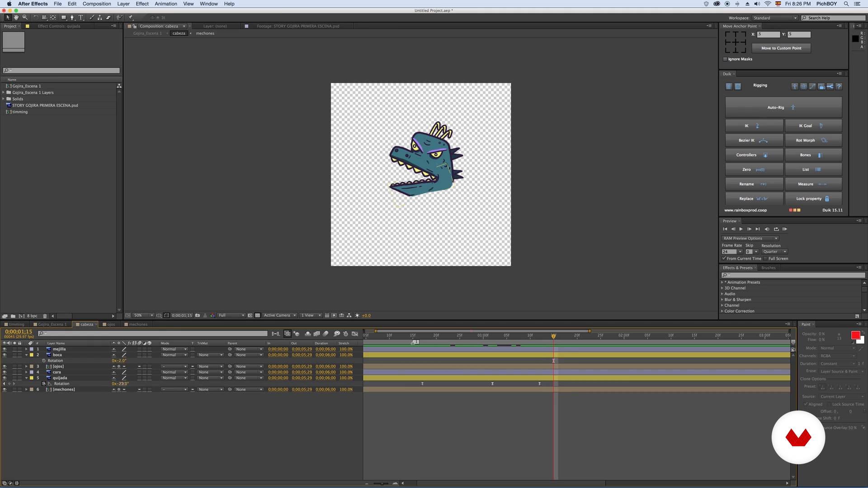Switch to the ojos timeline tab

111,324
